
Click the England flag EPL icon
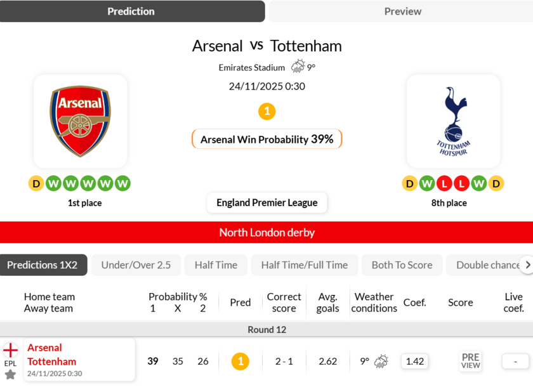coord(10,350)
